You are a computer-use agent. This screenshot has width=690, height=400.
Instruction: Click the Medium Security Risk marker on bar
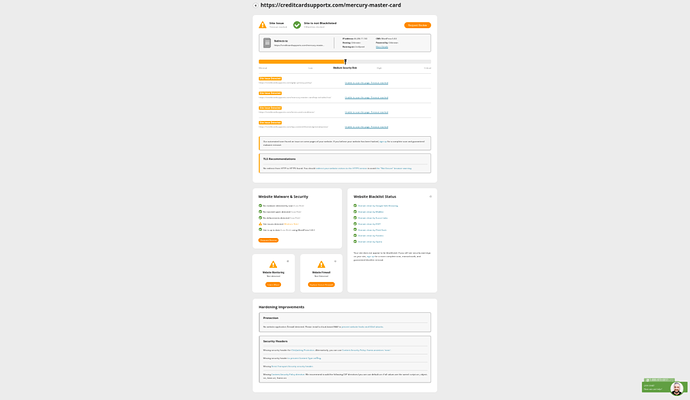coord(345,62)
